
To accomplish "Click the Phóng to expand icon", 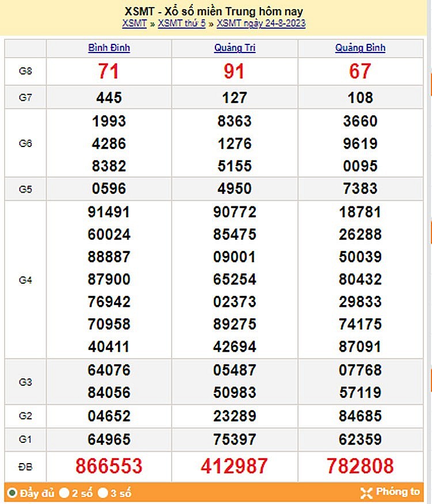I will (x=366, y=492).
